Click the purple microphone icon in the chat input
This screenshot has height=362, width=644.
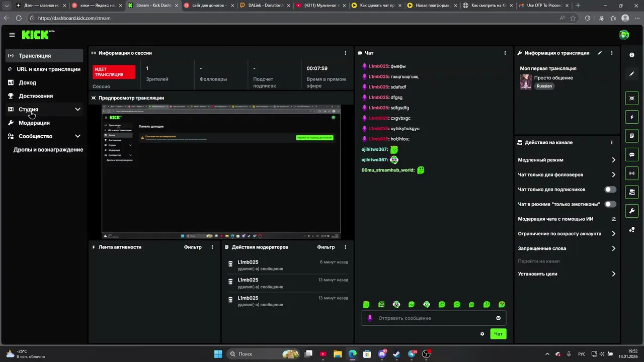click(x=370, y=318)
